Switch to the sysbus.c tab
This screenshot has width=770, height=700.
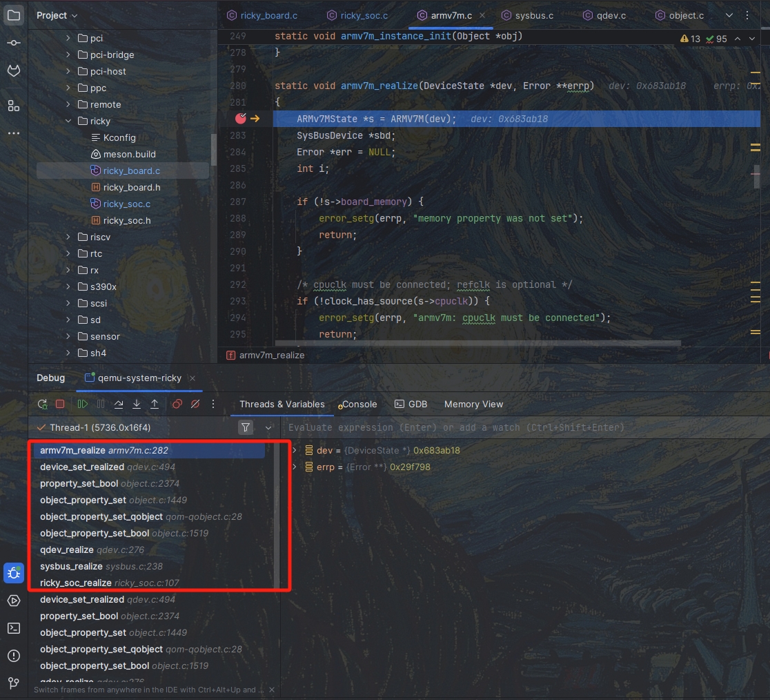(527, 15)
